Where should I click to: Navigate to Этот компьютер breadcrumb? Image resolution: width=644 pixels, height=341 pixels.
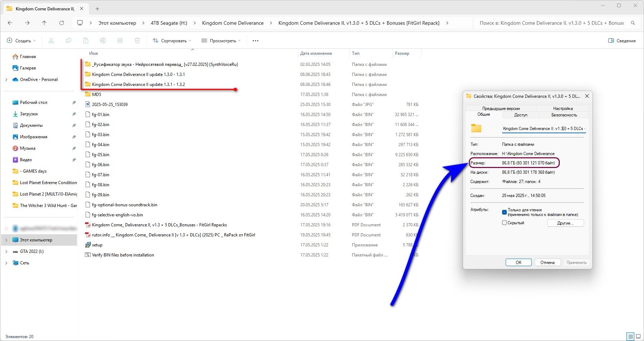point(117,23)
